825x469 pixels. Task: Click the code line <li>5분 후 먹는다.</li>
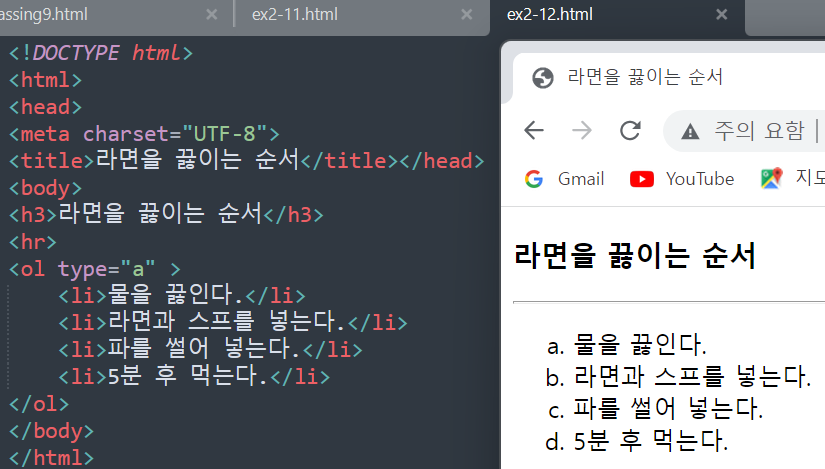tap(194, 376)
